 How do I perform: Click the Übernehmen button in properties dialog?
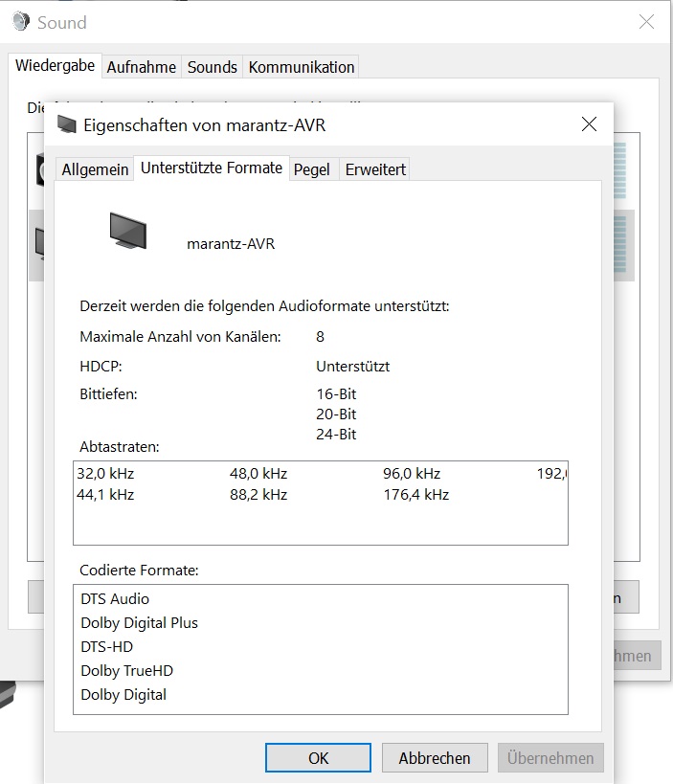click(550, 757)
